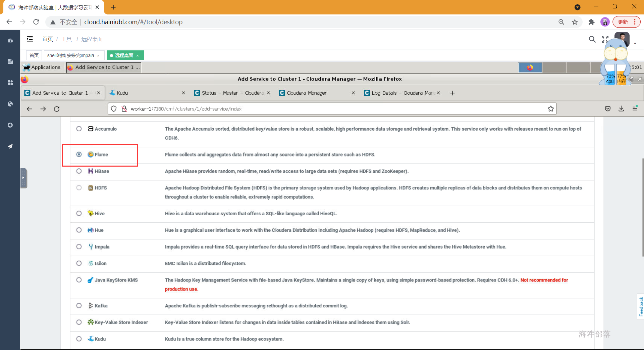Select the Impala service radio button
Viewport: 644px width, 350px height.
pyautogui.click(x=79, y=247)
